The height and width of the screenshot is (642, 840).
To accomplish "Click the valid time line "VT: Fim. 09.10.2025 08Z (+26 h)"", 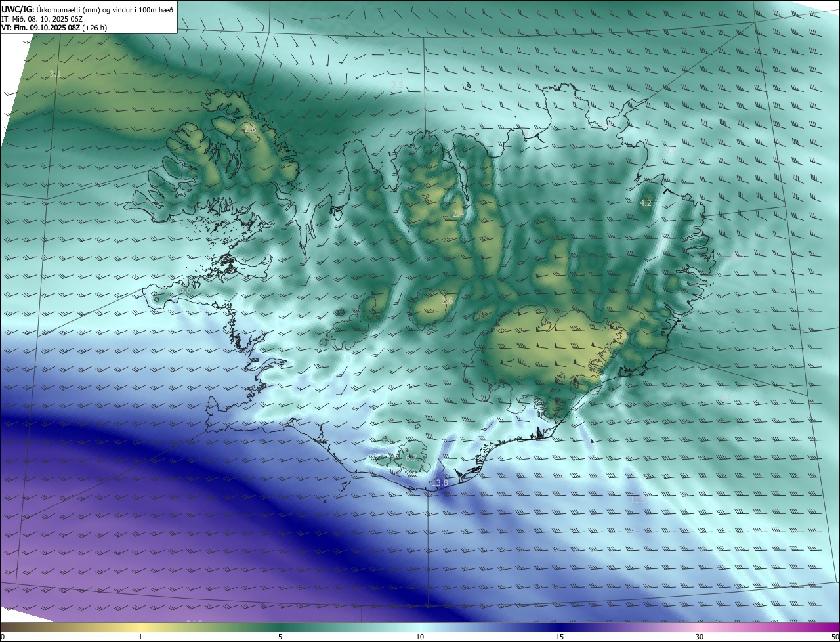I will point(54,28).
